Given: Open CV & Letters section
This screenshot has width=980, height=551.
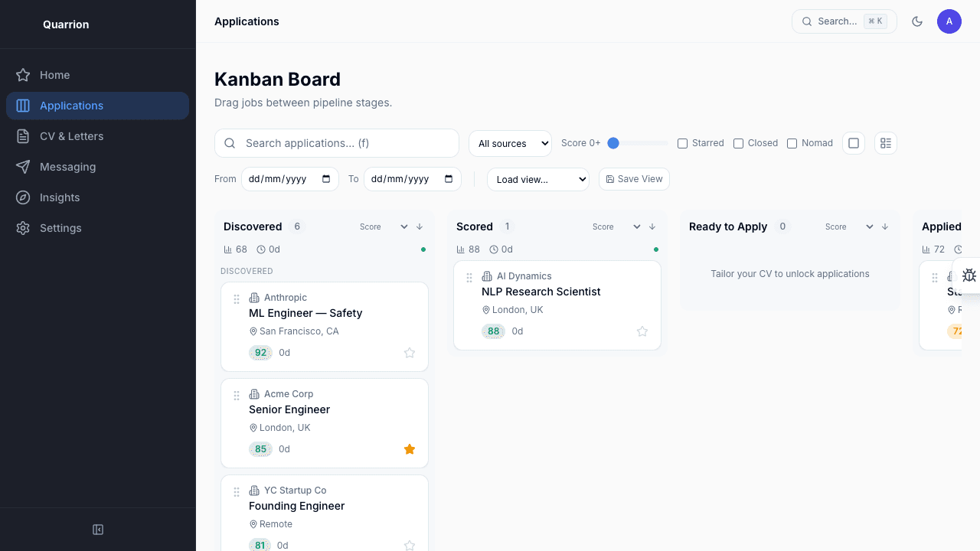Looking at the screenshot, I should [x=97, y=136].
